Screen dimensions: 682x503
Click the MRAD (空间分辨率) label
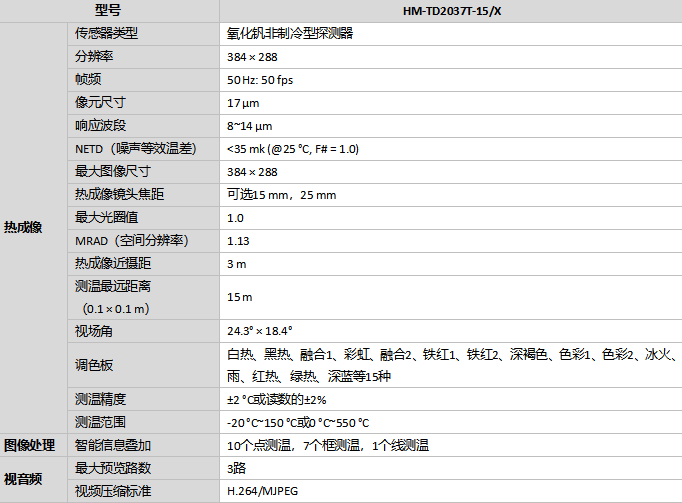[132, 241]
